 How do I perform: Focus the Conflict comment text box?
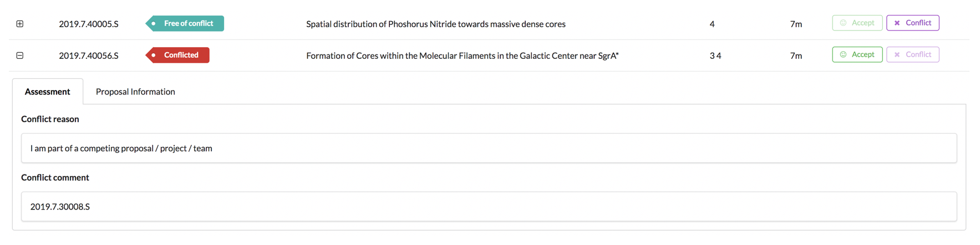(488, 207)
